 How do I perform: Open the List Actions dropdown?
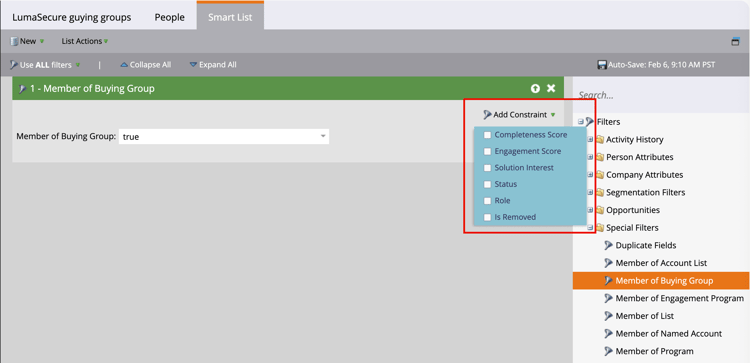tap(85, 41)
